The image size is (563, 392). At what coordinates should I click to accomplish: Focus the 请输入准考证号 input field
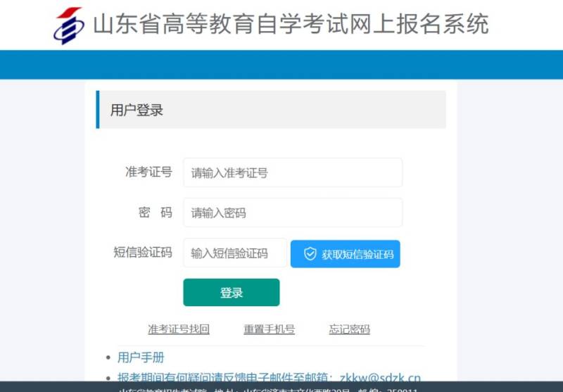click(x=293, y=172)
